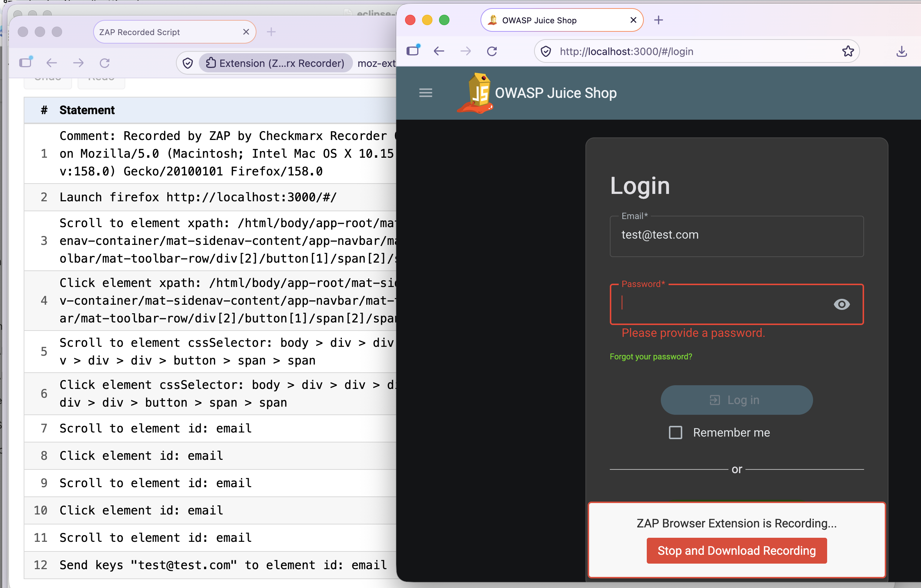Open Forgot your password link

[650, 357]
